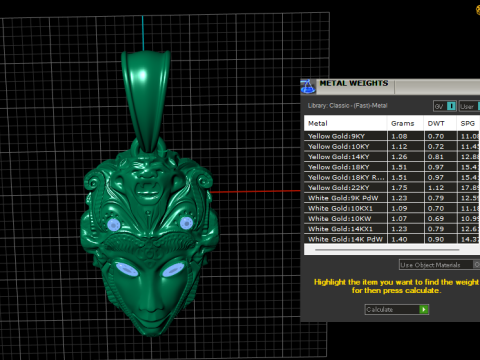Click the 1.40 grams value for 14K PdW

coord(399,239)
